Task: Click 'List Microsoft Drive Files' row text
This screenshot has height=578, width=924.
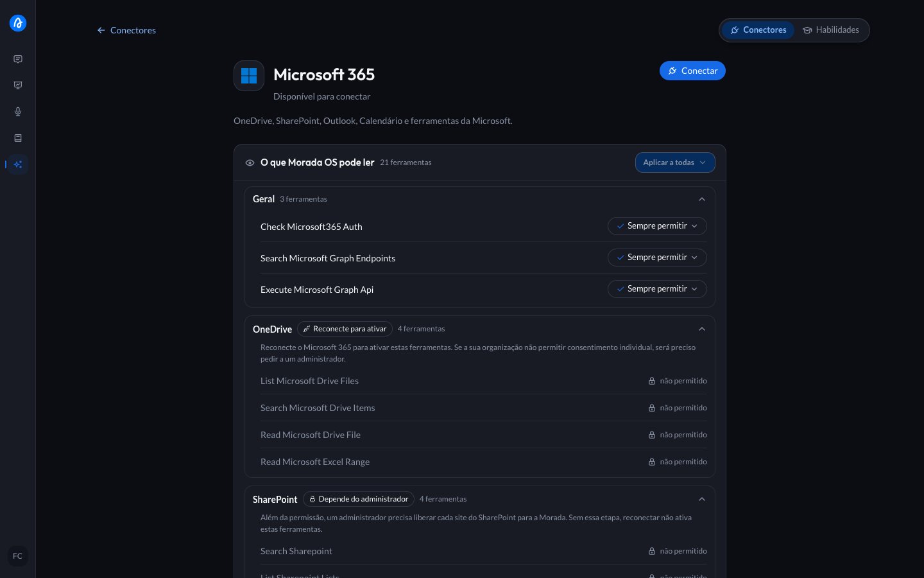Action: point(309,381)
